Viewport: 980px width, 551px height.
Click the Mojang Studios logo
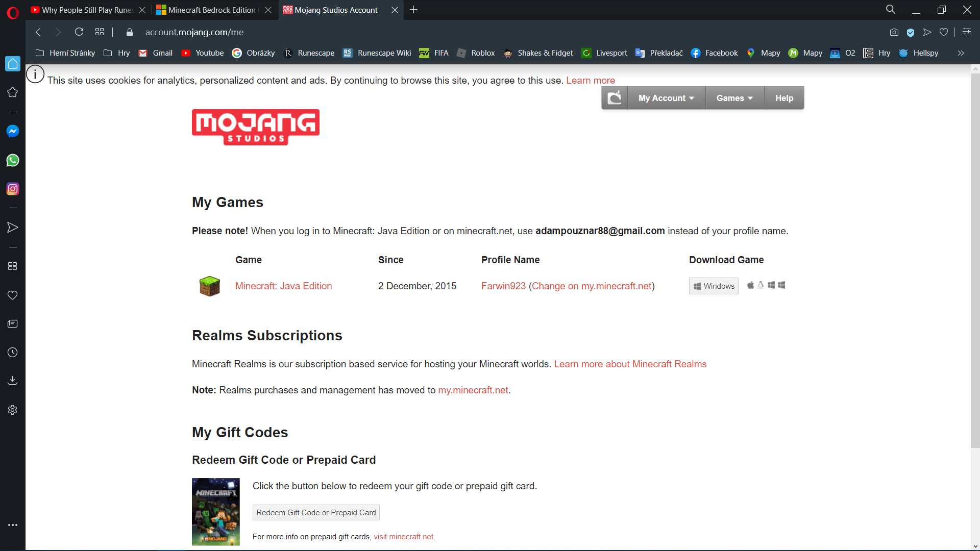[256, 127]
